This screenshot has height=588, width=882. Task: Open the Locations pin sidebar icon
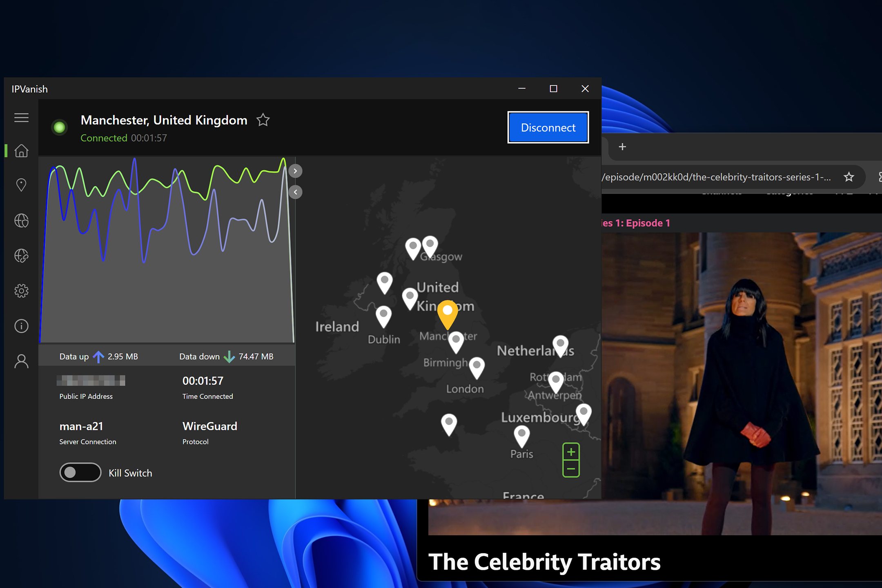tap(21, 185)
